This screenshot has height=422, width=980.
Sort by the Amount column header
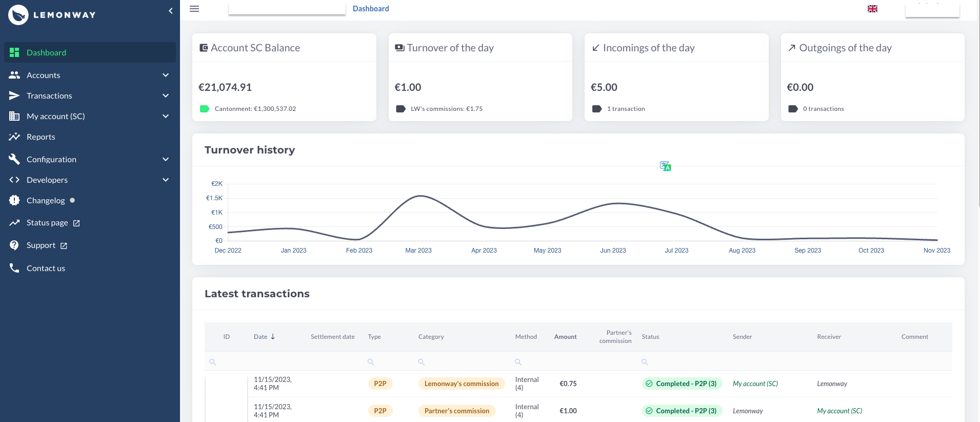coord(565,337)
